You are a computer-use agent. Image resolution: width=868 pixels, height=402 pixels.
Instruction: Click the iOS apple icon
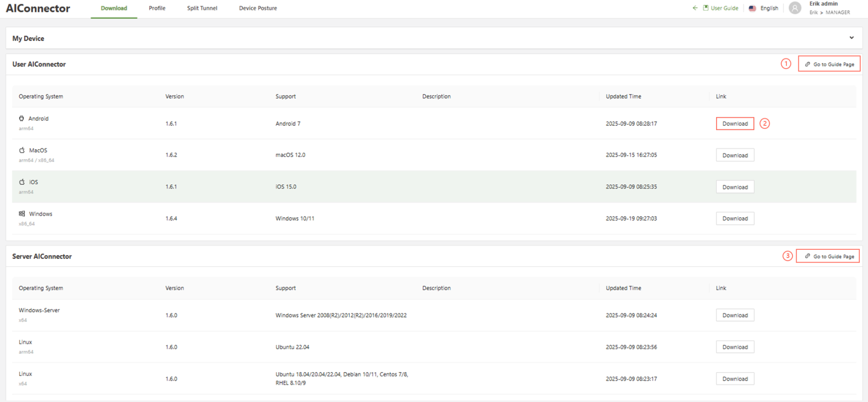pos(22,182)
